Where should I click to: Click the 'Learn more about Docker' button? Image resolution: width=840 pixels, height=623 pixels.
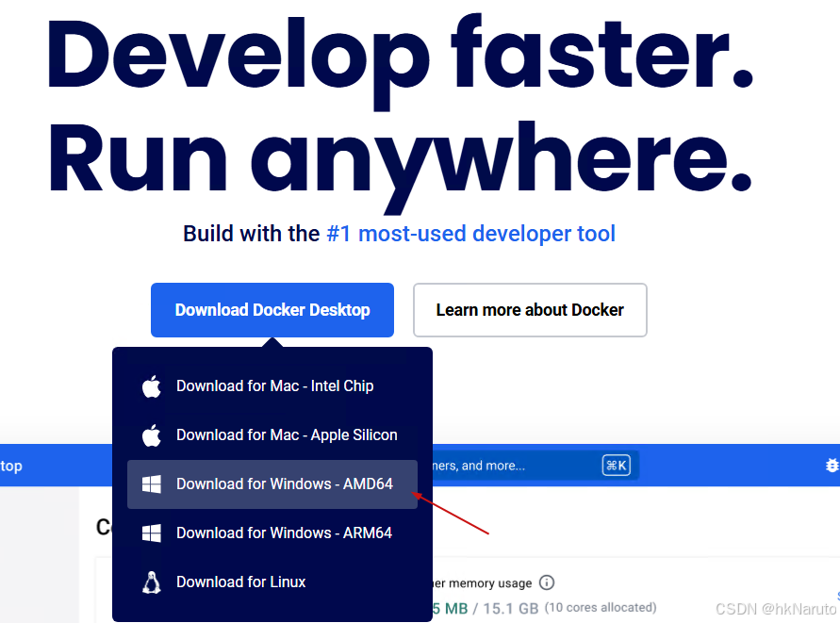530,309
